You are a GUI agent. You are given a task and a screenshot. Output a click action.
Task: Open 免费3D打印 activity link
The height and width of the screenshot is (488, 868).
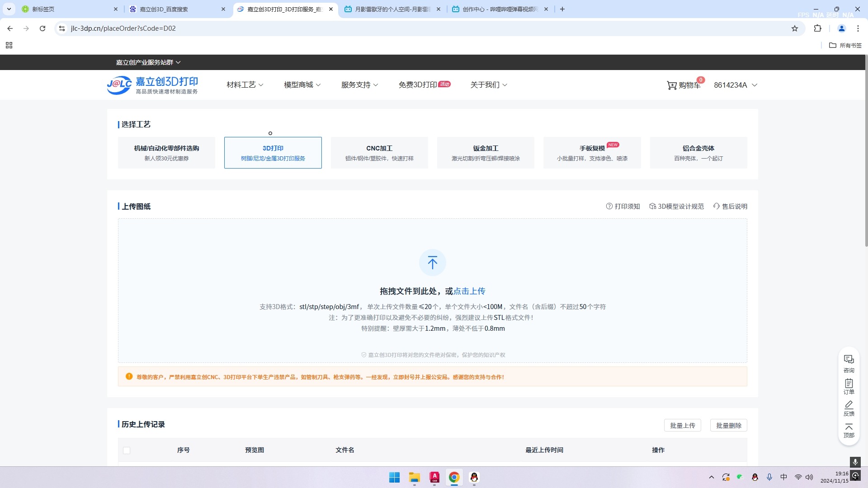click(x=425, y=85)
